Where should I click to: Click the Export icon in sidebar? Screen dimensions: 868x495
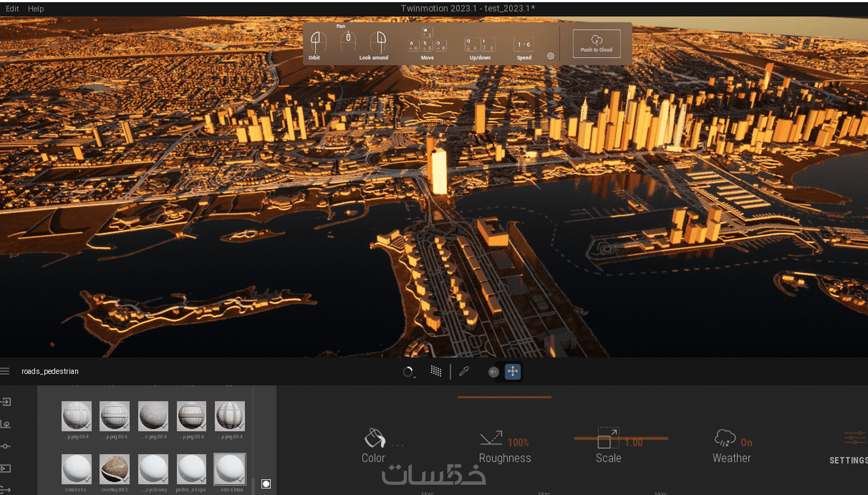6,490
